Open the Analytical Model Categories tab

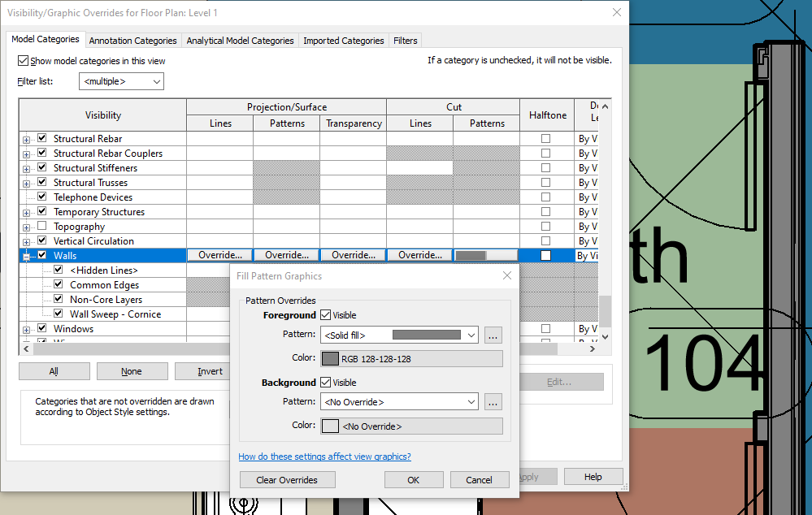pyautogui.click(x=240, y=41)
